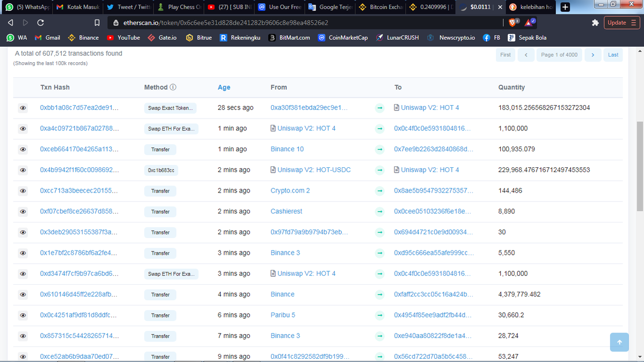
Task: Open the CoinMarketCap bookmark
Action: coord(342,38)
